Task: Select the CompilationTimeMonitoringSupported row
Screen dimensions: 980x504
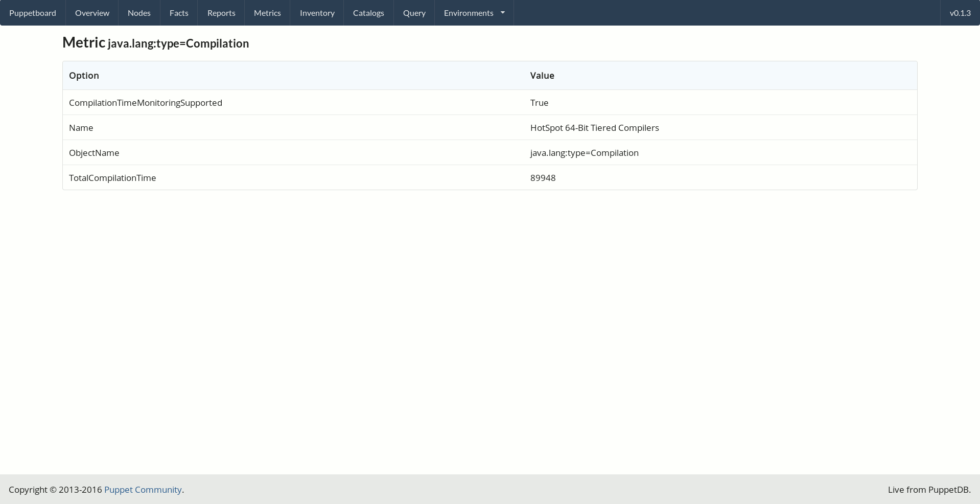Action: (x=146, y=103)
